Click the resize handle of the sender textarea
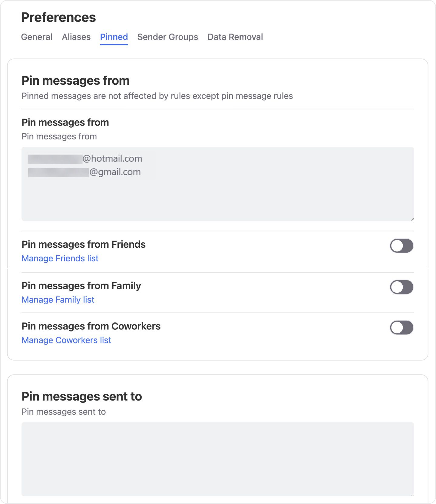The image size is (436, 504). coord(412,219)
